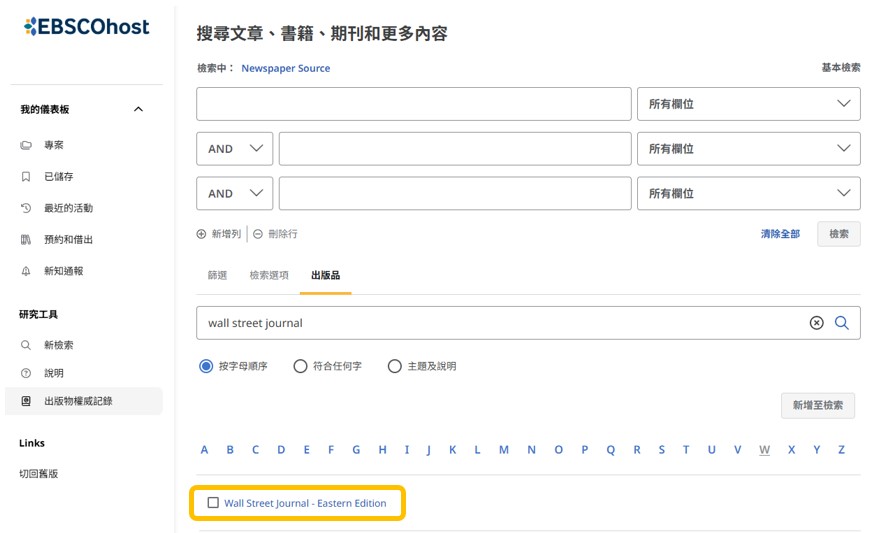Click the Saved bookmark icon
886x533 pixels.
pyautogui.click(x=26, y=177)
